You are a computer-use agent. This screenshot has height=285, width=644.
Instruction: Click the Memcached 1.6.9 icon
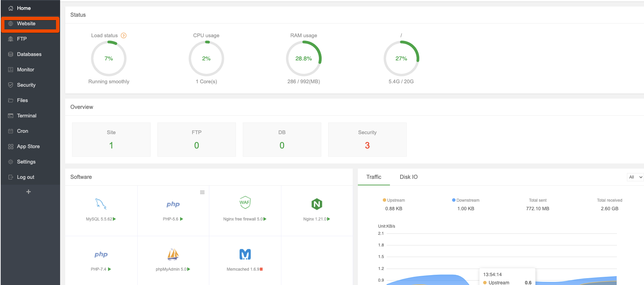[x=245, y=254]
